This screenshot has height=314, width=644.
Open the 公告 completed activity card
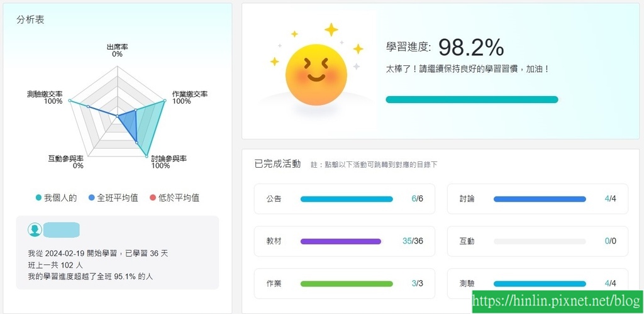click(x=344, y=199)
